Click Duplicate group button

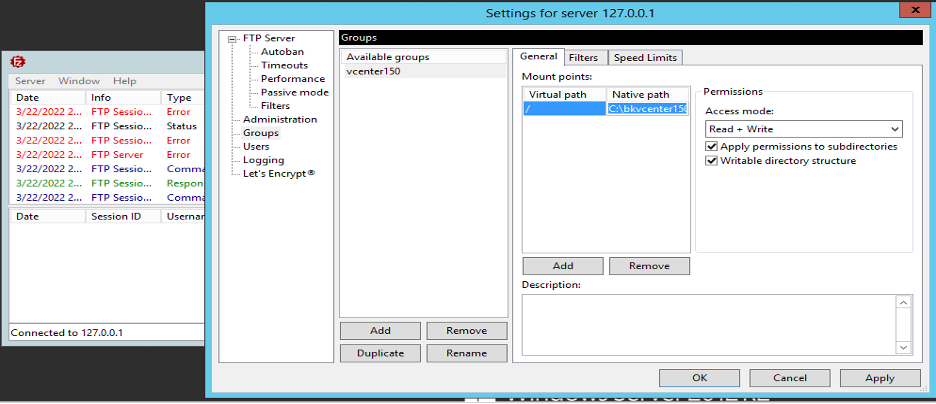click(x=380, y=353)
